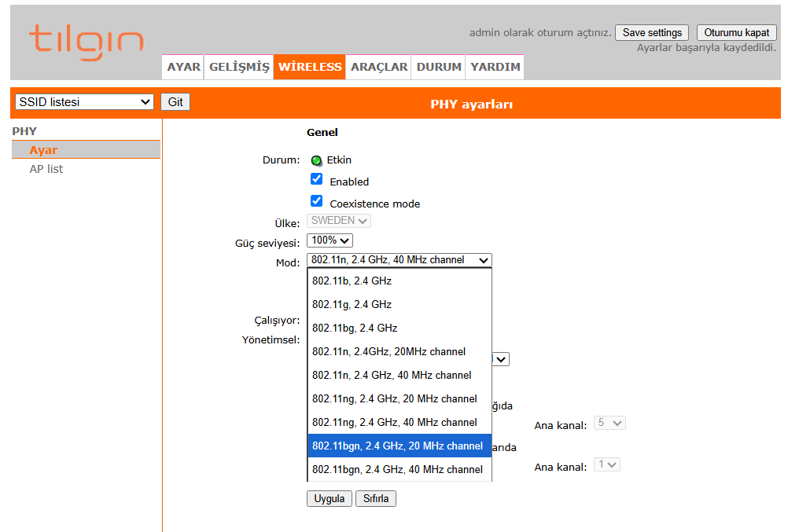Pick 802.11ng, 2.4 GHz, 40 MHz channel
The image size is (788, 532).
point(400,423)
